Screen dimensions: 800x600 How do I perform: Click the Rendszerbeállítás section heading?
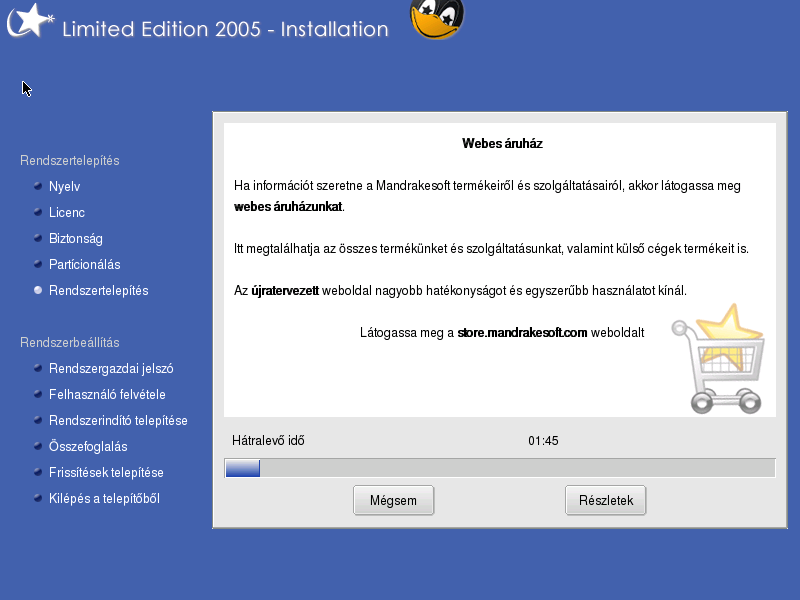point(70,342)
